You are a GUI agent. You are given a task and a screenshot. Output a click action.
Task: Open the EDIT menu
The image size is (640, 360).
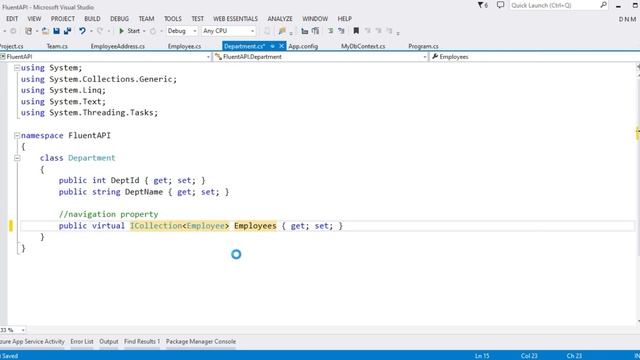pos(12,19)
